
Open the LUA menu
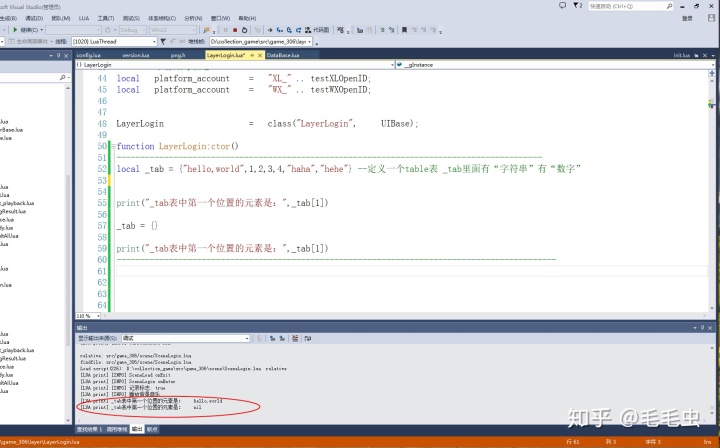pyautogui.click(x=84, y=18)
